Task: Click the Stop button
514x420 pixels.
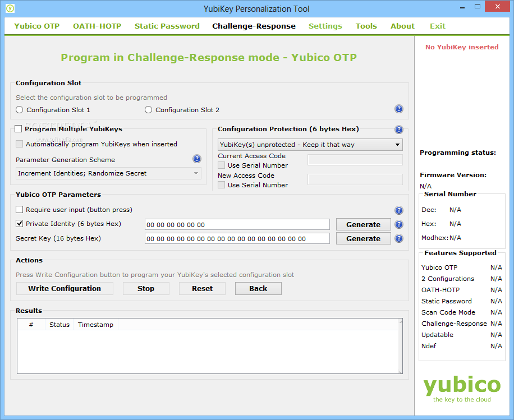Action: (146, 288)
